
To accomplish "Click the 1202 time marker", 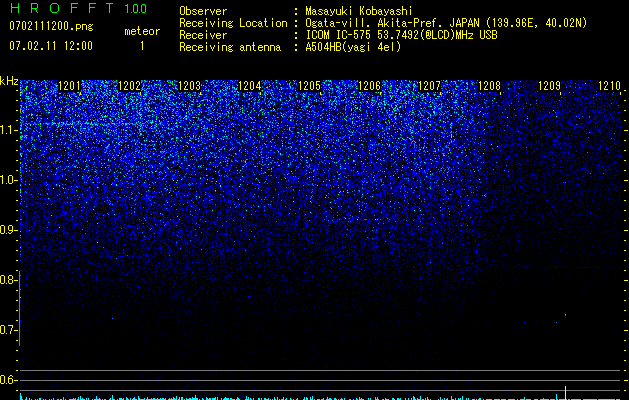I will [x=130, y=86].
